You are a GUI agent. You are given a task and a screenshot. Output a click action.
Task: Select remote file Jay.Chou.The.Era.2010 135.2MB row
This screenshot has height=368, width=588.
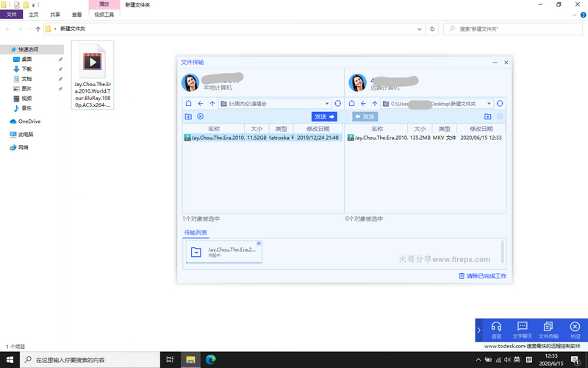[x=426, y=138]
